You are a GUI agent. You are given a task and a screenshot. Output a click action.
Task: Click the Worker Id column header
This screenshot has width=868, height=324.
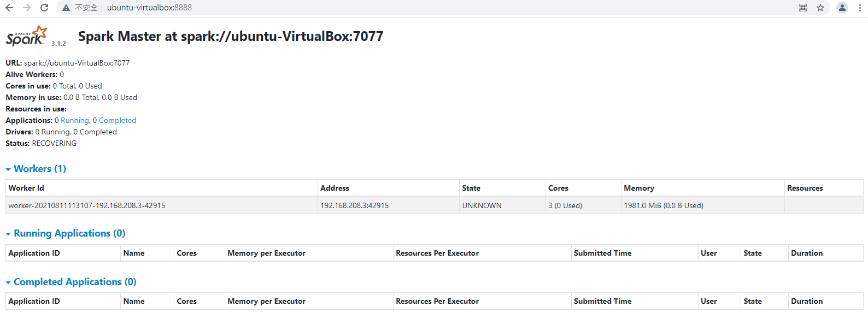click(x=26, y=188)
